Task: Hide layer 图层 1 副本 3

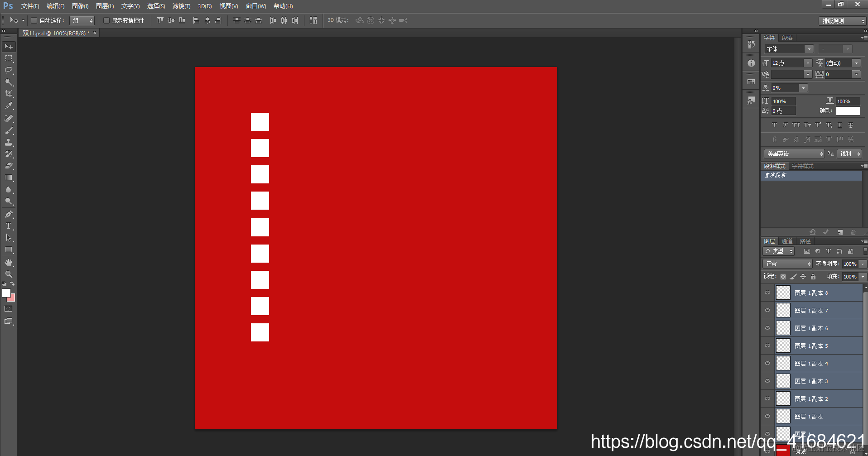Action: (x=767, y=381)
